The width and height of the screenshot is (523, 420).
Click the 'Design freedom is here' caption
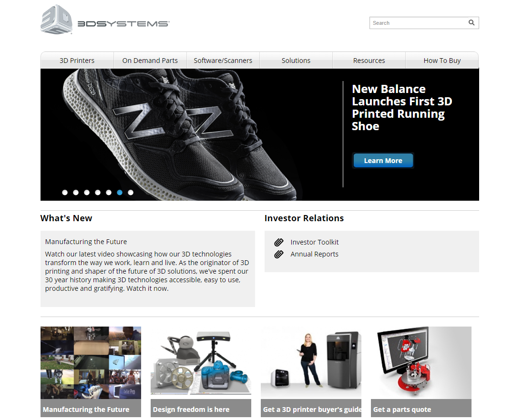point(201,409)
